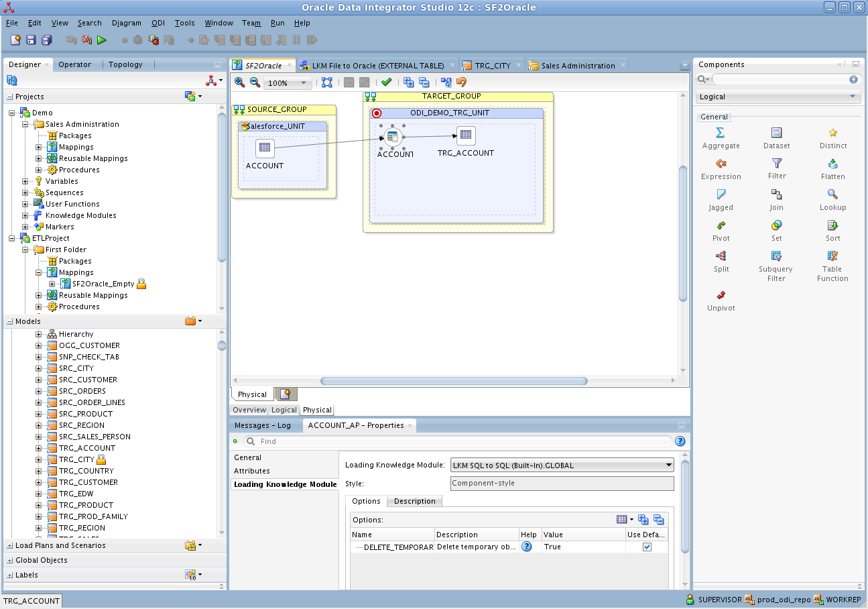Switch to the Topology tab
Viewport: 868px width, 609px height.
click(125, 64)
